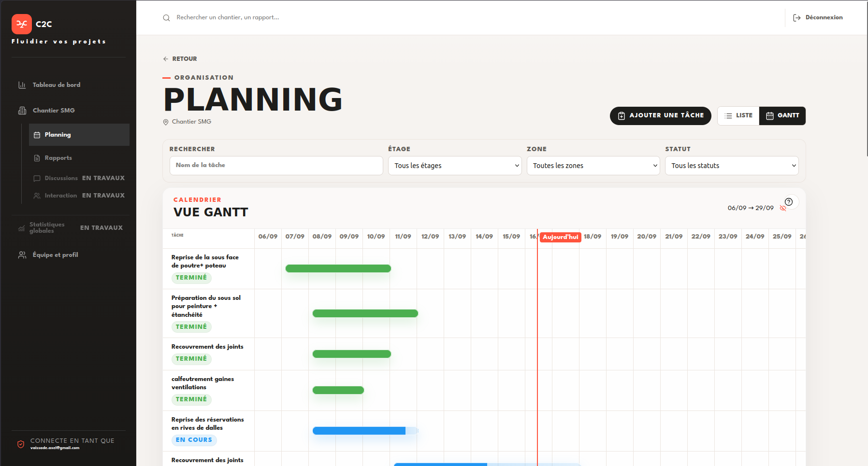Screen dimensions: 868x466
Task: Toggle the red crossed-eye visibility icon
Action: (783, 208)
